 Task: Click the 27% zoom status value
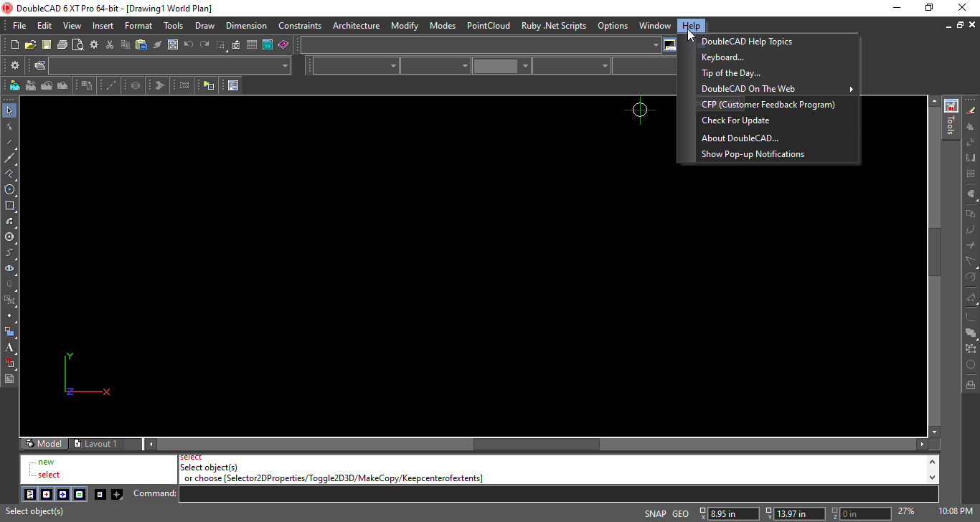[906, 512]
